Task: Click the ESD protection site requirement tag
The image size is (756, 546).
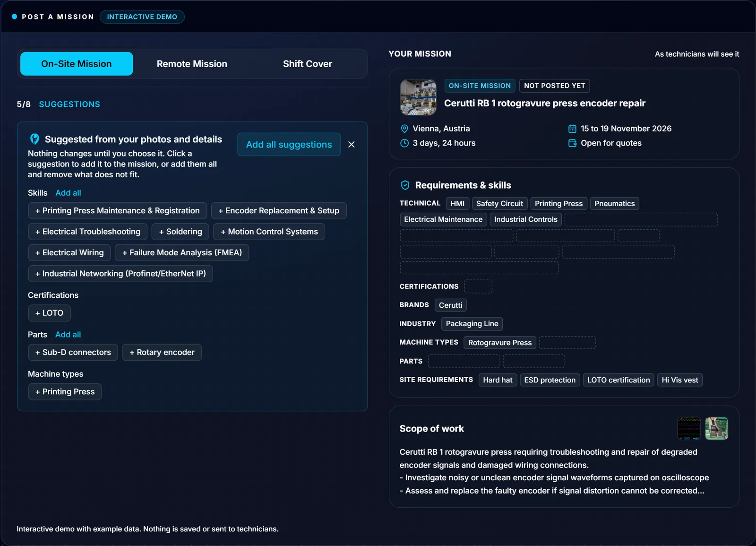Action: (x=550, y=380)
